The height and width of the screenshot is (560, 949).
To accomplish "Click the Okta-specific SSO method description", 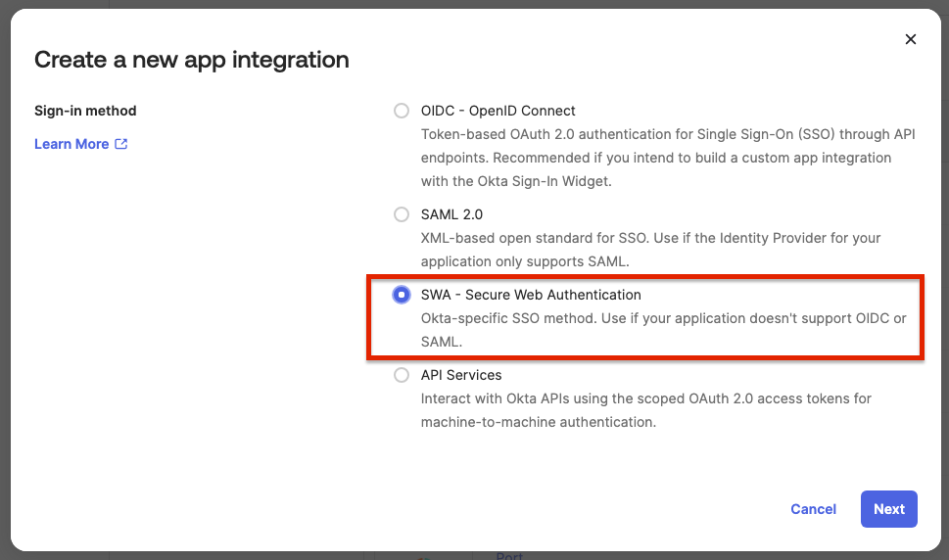I will click(663, 330).
